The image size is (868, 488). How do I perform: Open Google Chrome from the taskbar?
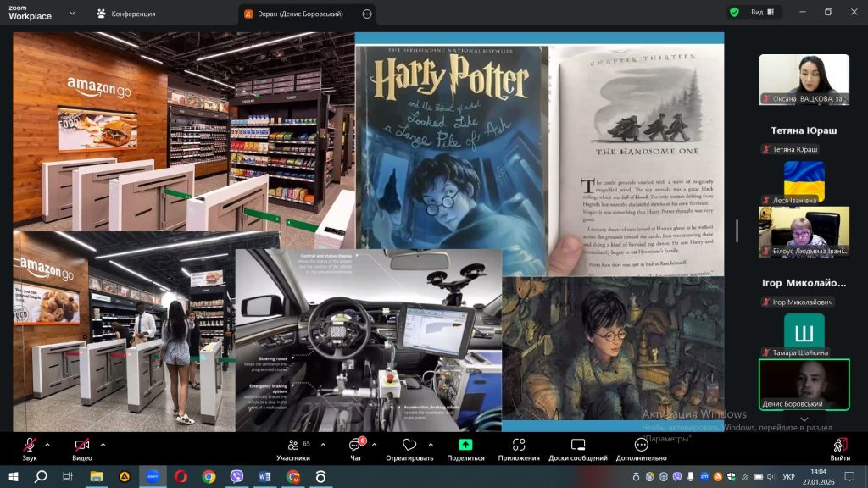pos(209,476)
